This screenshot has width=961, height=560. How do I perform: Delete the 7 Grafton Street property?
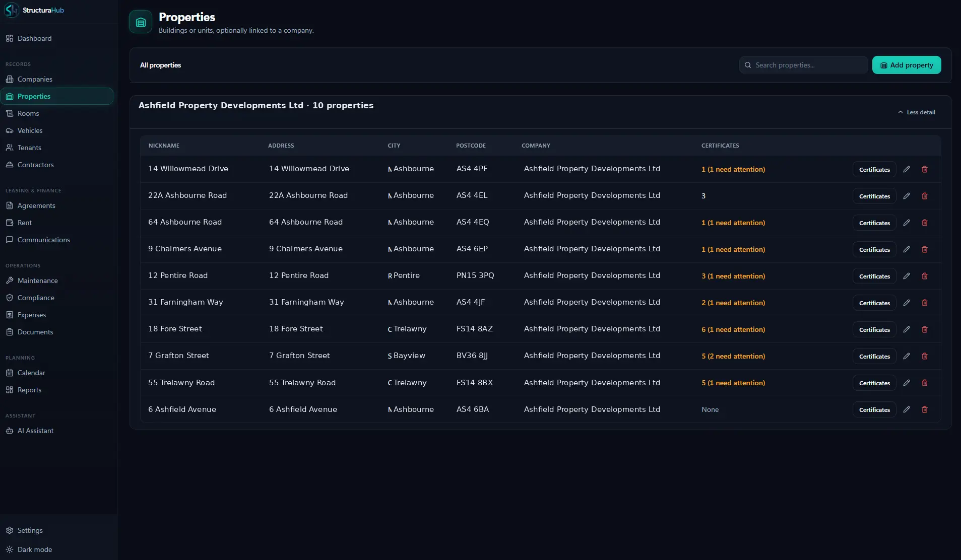[x=925, y=356]
